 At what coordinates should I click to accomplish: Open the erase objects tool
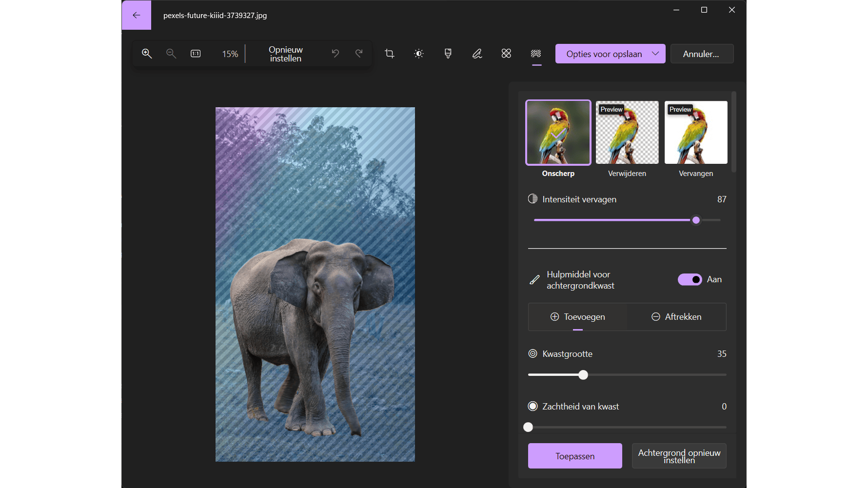(x=507, y=54)
